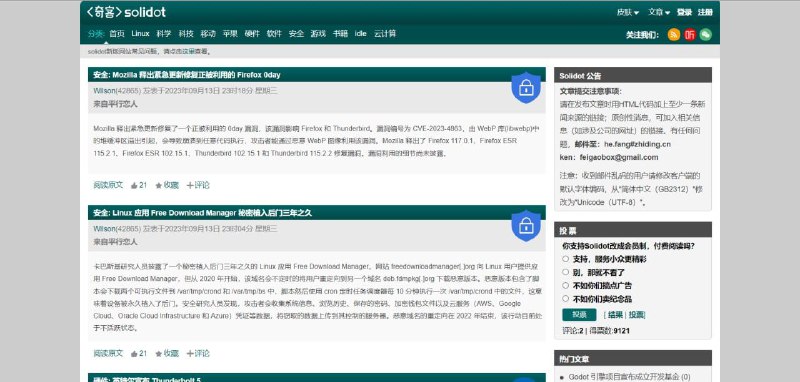Click the shield lock icon on Free Download Manager article
This screenshot has height=382, width=800.
(x=526, y=225)
